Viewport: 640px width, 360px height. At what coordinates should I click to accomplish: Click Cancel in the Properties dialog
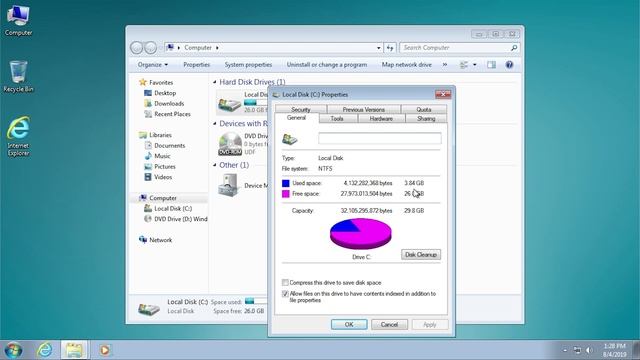pyautogui.click(x=389, y=324)
